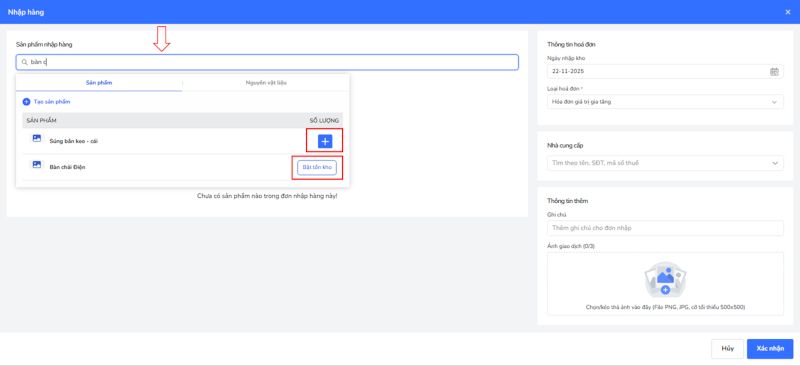Screen dimensions: 800x366
Task: Click the image drop area text Chọn/kéo thả ảnh
Action: [665, 307]
